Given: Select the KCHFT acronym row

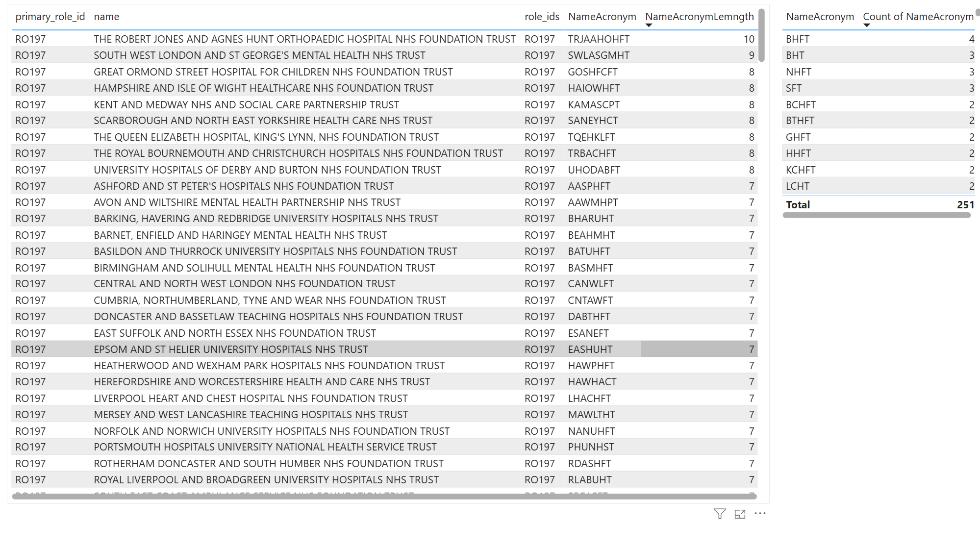Looking at the screenshot, I should pos(879,170).
